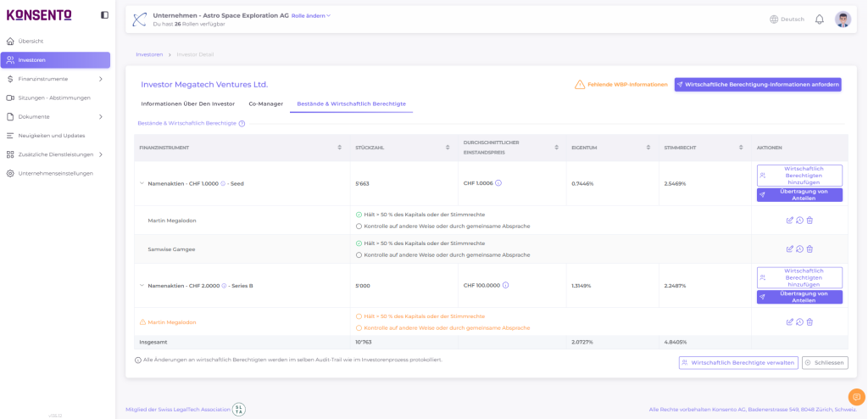Click Wirtschaftliche Berechtigung-Informationen anfordern button
Viewport: 868px width, 419px height.
758,85
